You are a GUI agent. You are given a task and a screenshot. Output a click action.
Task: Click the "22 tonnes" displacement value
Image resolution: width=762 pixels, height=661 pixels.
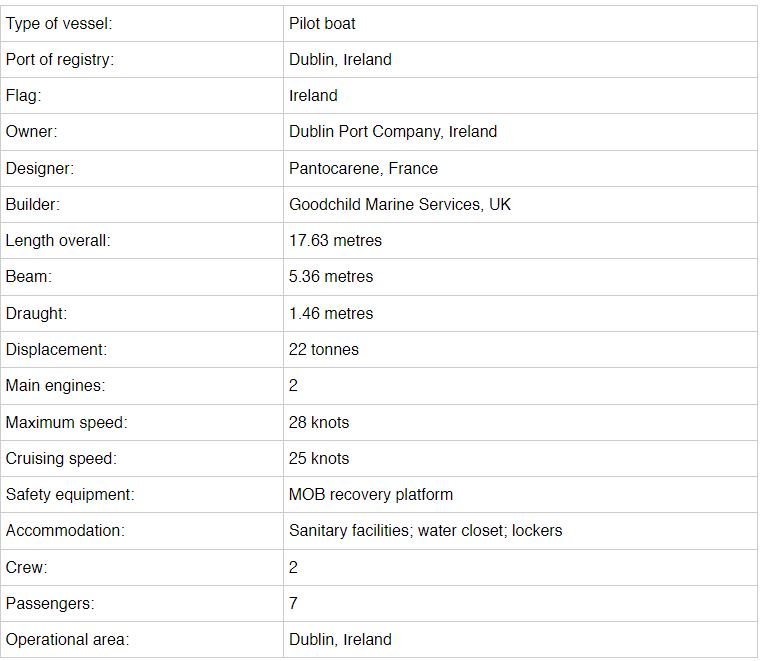[323, 350]
